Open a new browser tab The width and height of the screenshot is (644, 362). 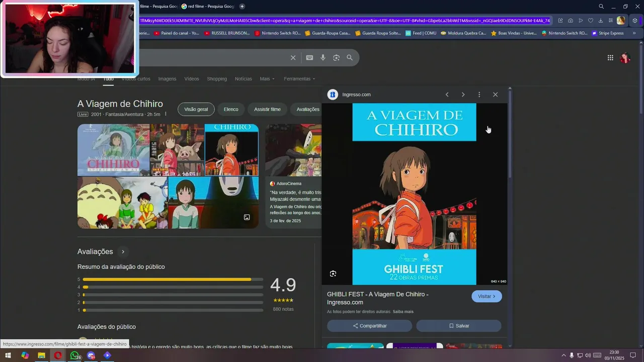pos(242,7)
